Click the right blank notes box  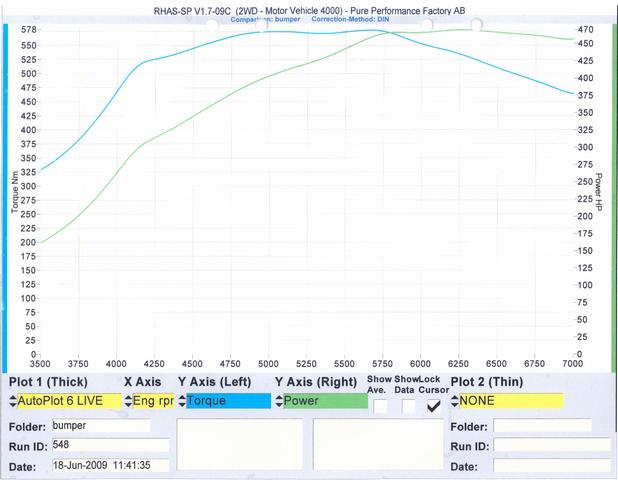pos(375,445)
